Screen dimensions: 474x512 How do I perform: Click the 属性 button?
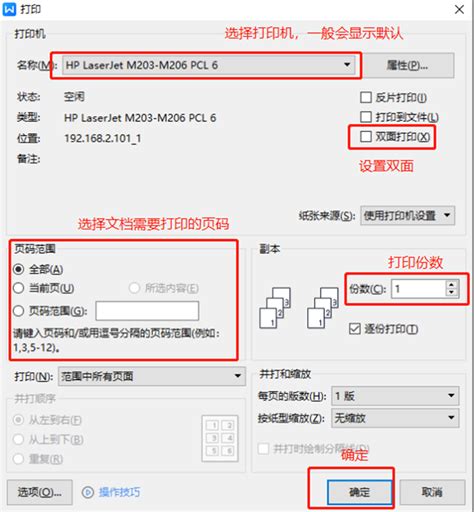pyautogui.click(x=408, y=65)
